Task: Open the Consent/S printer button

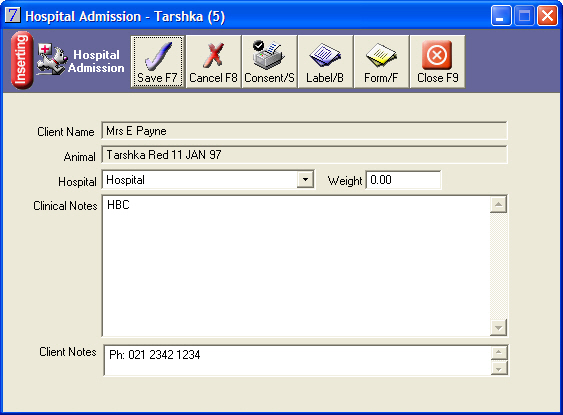Action: point(269,61)
